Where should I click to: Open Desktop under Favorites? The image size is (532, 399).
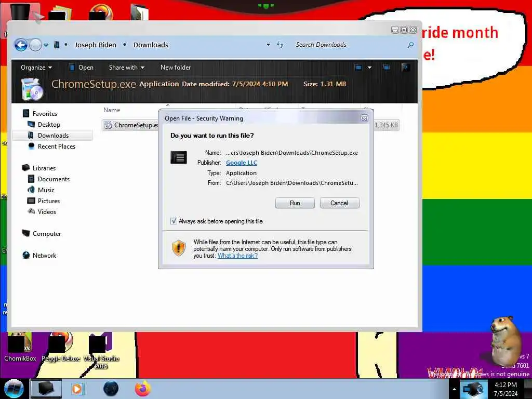pyautogui.click(x=48, y=125)
